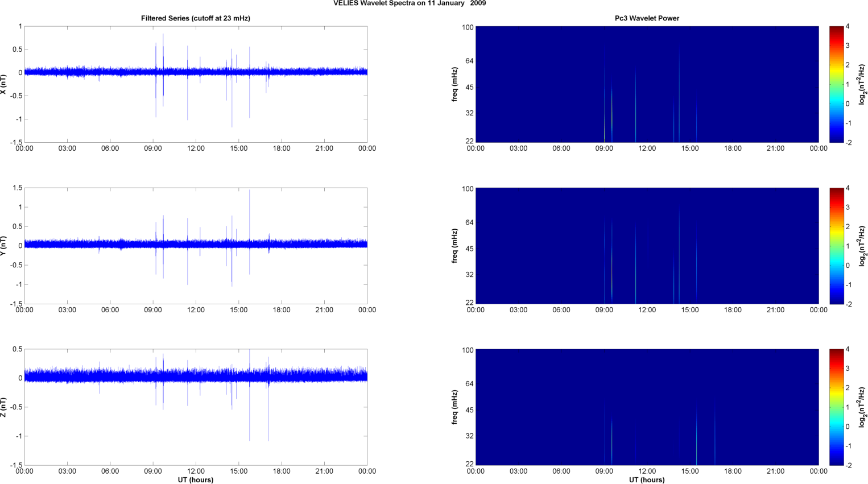Image resolution: width=868 pixels, height=484 pixels.
Task: Click 'UT (hours)' label below the bottom spectrogram
Action: point(647,480)
